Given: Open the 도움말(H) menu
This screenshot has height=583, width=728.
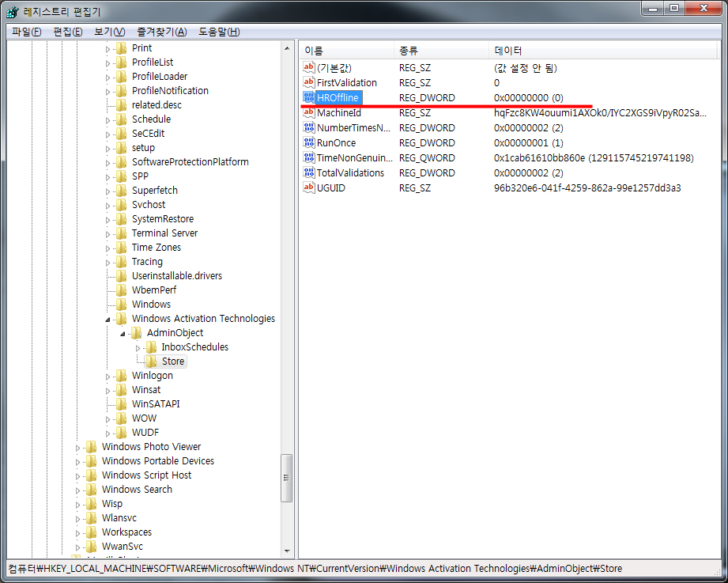Looking at the screenshot, I should (219, 32).
